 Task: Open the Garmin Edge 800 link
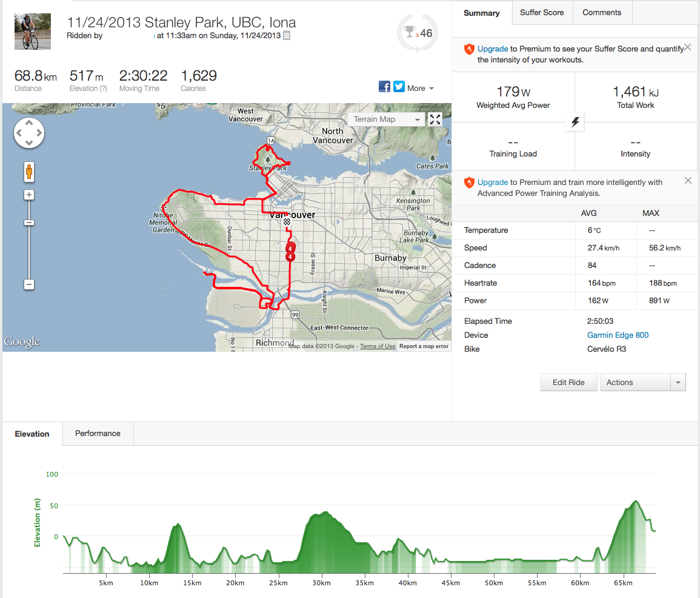click(618, 335)
